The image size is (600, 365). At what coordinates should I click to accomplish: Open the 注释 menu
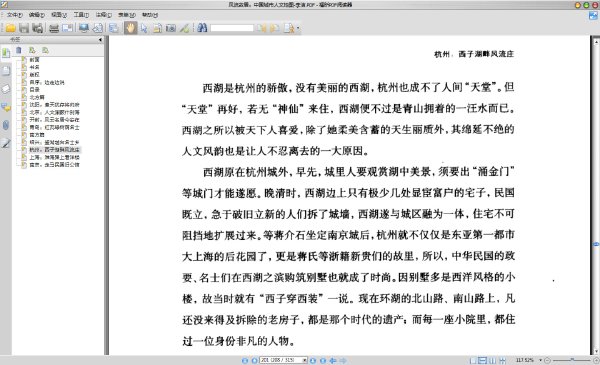104,15
